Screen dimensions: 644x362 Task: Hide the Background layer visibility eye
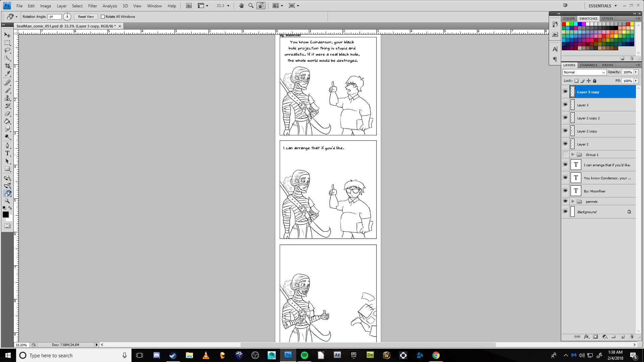565,212
